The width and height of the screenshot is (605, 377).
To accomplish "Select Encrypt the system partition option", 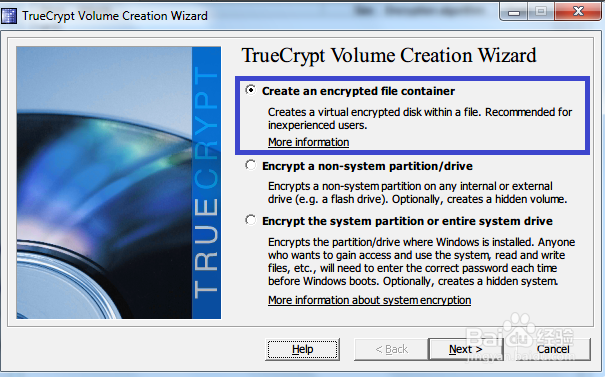I will click(x=251, y=220).
